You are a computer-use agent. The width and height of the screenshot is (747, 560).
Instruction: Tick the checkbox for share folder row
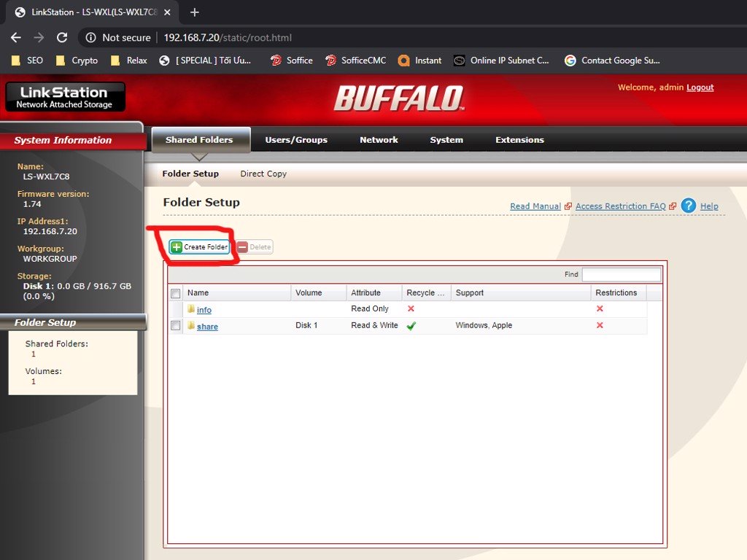tap(175, 326)
